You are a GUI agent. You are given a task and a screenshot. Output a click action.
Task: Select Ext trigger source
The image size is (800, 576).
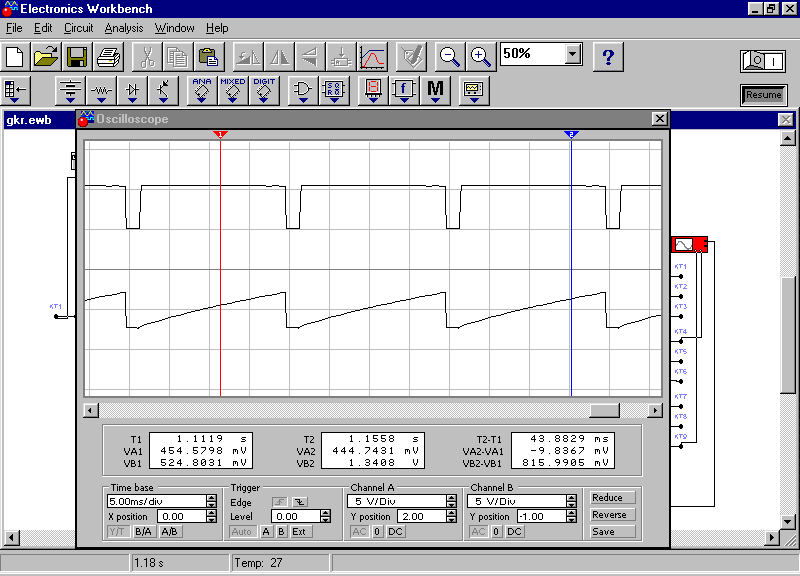[299, 532]
